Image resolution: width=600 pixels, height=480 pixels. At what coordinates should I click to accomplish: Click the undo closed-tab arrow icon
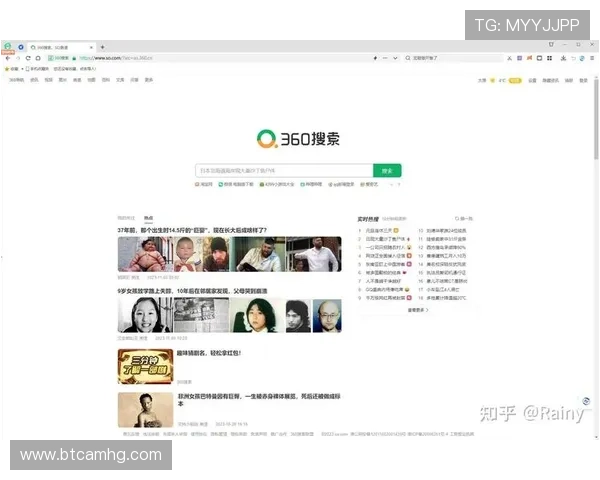coord(573,58)
